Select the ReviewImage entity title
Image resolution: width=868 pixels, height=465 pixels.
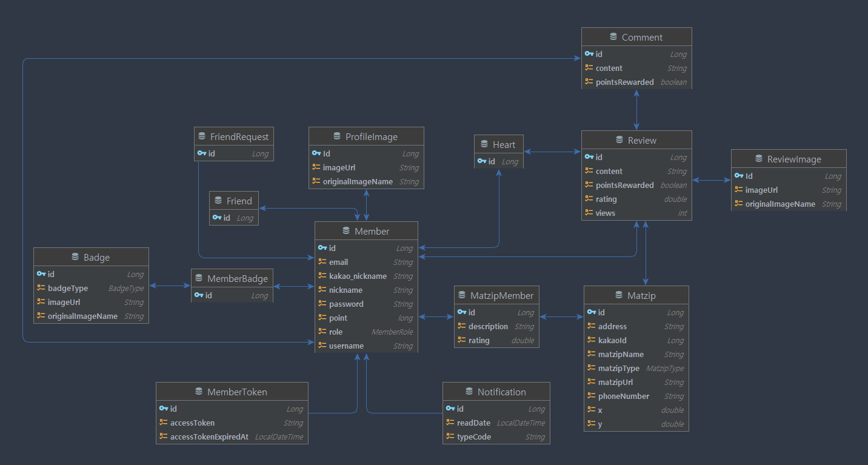(794, 158)
